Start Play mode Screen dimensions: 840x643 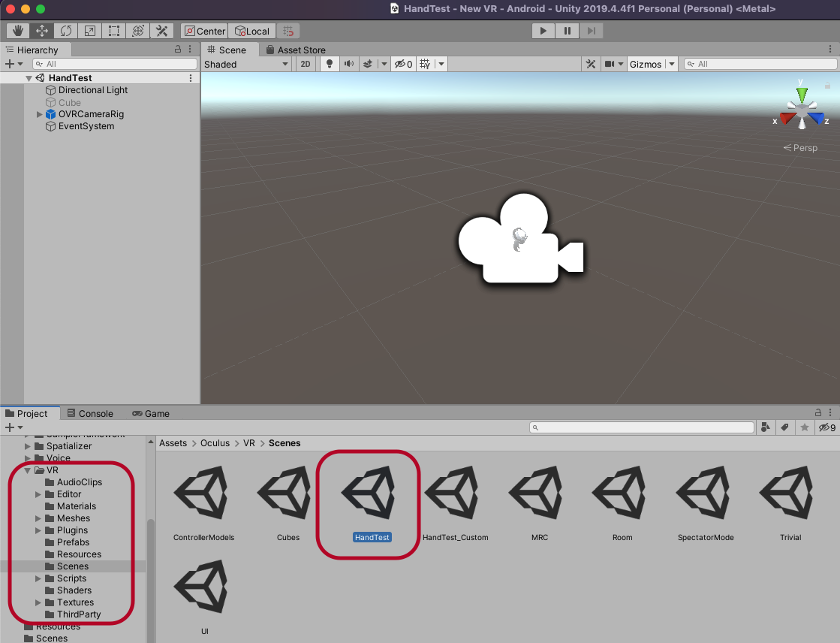(543, 31)
